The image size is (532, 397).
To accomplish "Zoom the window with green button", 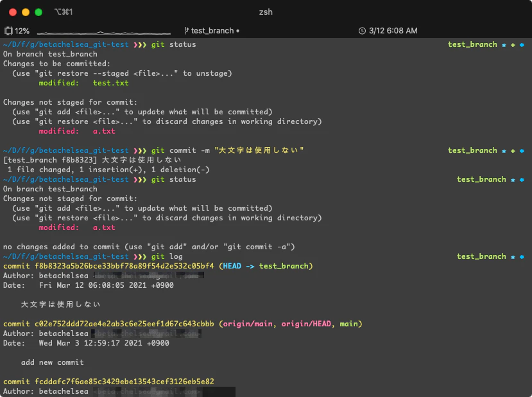I will point(39,12).
